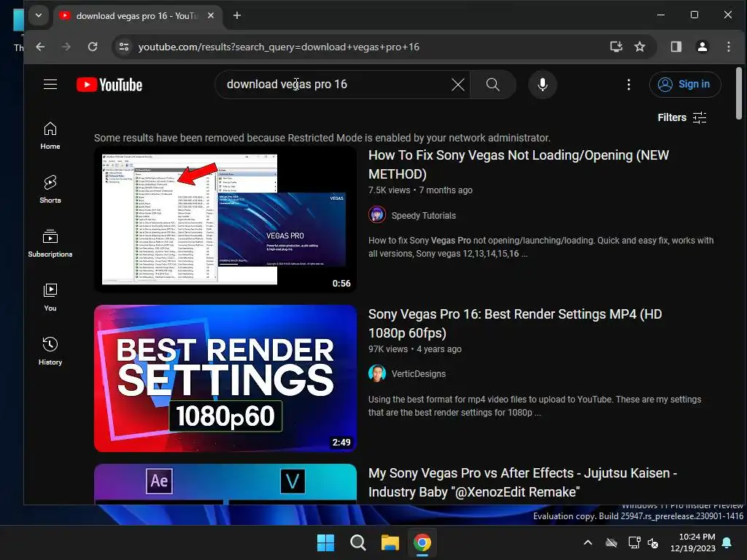This screenshot has width=747, height=560.
Task: Clear the search query with the X icon
Action: (x=458, y=85)
